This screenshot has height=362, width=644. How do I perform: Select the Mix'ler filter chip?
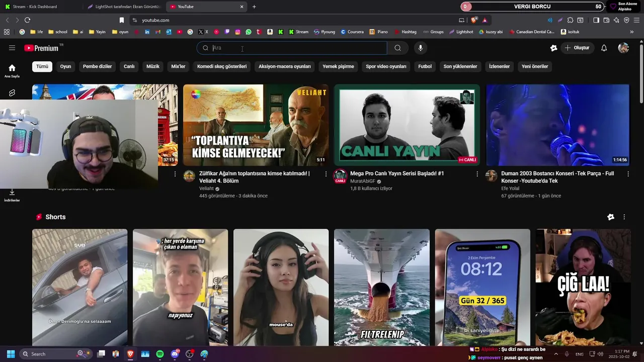click(178, 66)
